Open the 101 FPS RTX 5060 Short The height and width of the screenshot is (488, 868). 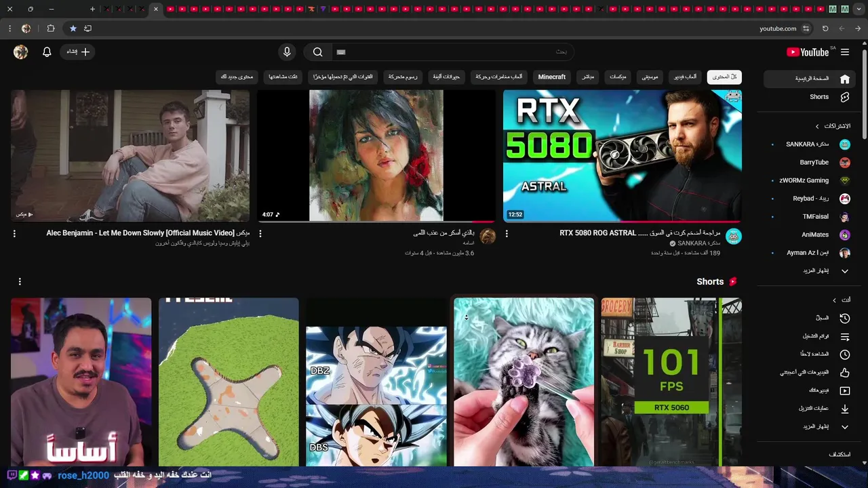671,382
